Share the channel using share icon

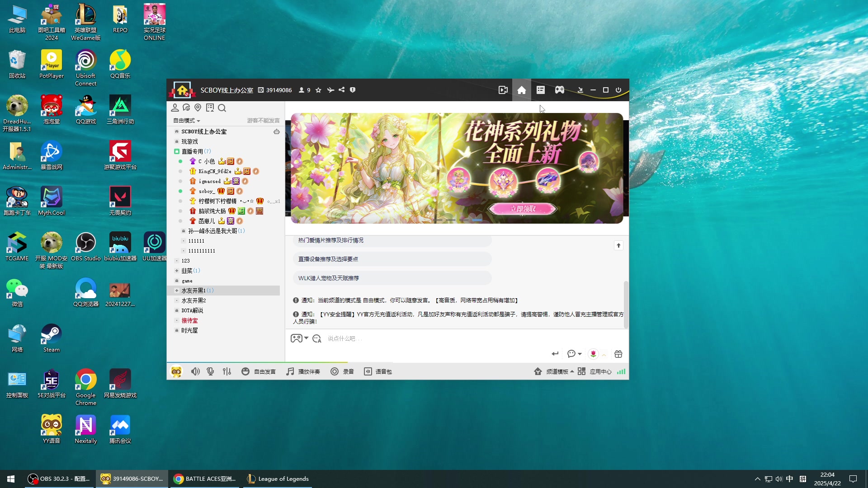click(342, 90)
